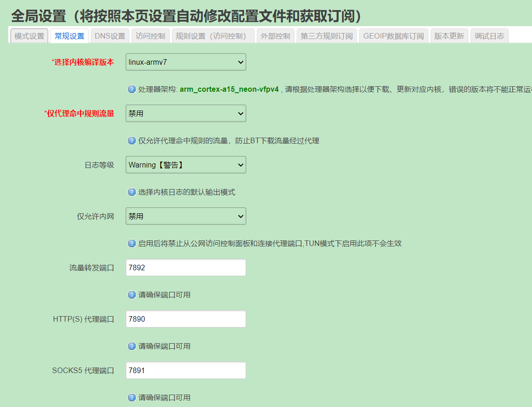Click the help icon for BT traffic proxy rule note
Viewport: 532px width, 407px height.
coord(132,140)
